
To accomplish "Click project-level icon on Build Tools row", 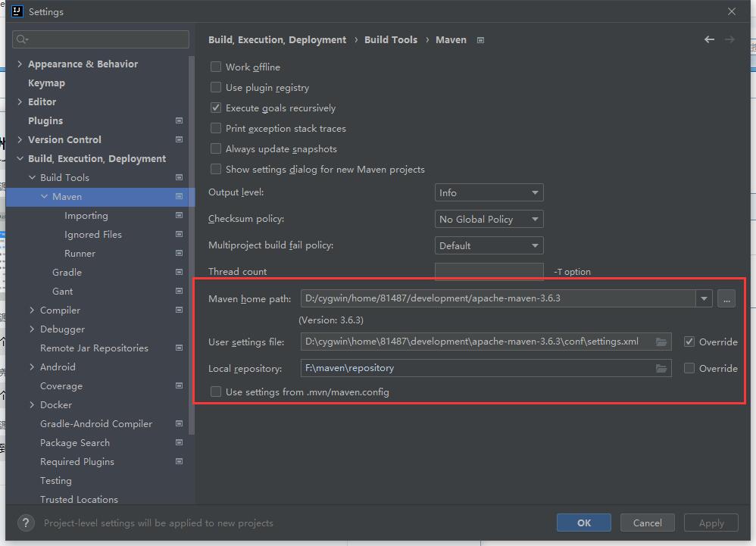I will [x=179, y=177].
